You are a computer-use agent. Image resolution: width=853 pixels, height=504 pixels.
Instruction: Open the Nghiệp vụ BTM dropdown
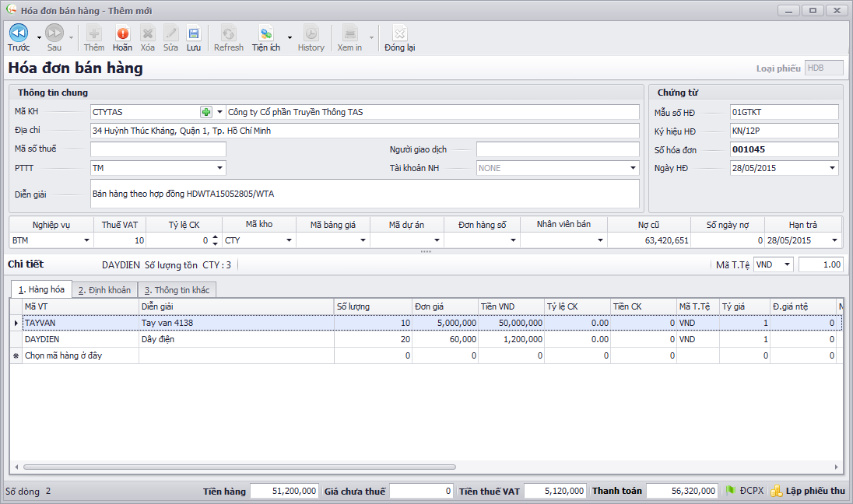(x=86, y=241)
